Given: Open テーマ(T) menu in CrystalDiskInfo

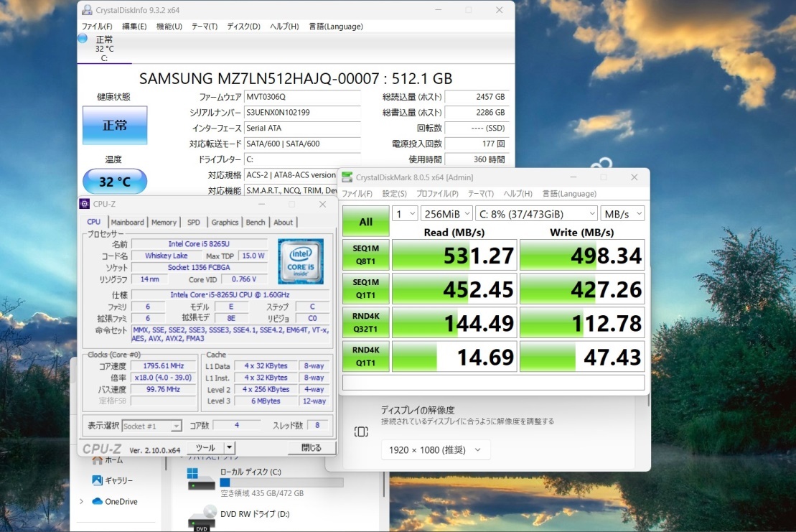Looking at the screenshot, I should [205, 27].
